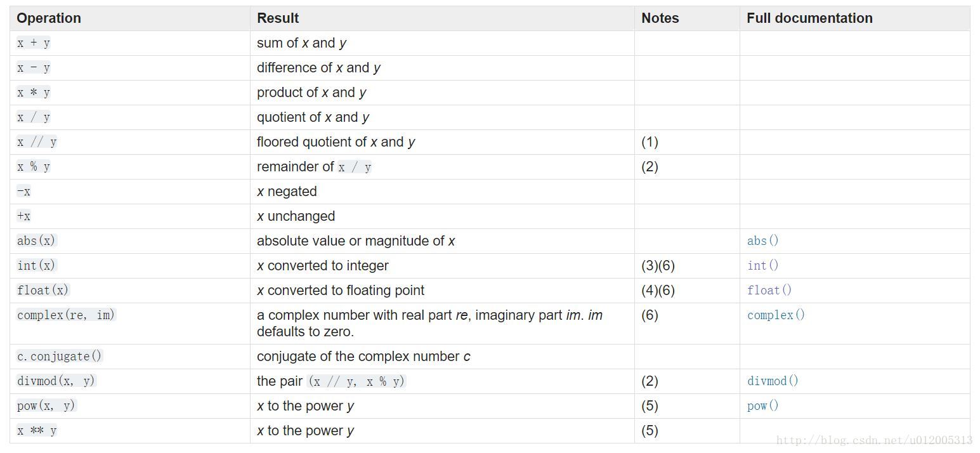The image size is (980, 453).
Task: Open the complex() documentation link
Action: click(776, 315)
